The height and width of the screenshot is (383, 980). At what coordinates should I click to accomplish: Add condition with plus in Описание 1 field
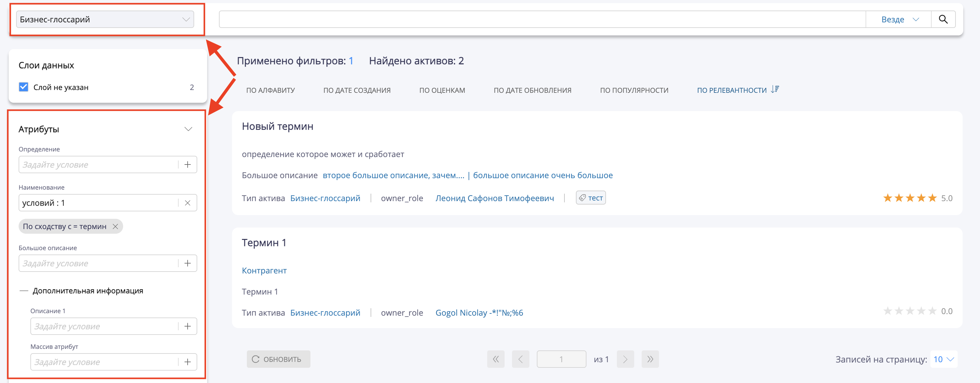tap(188, 326)
